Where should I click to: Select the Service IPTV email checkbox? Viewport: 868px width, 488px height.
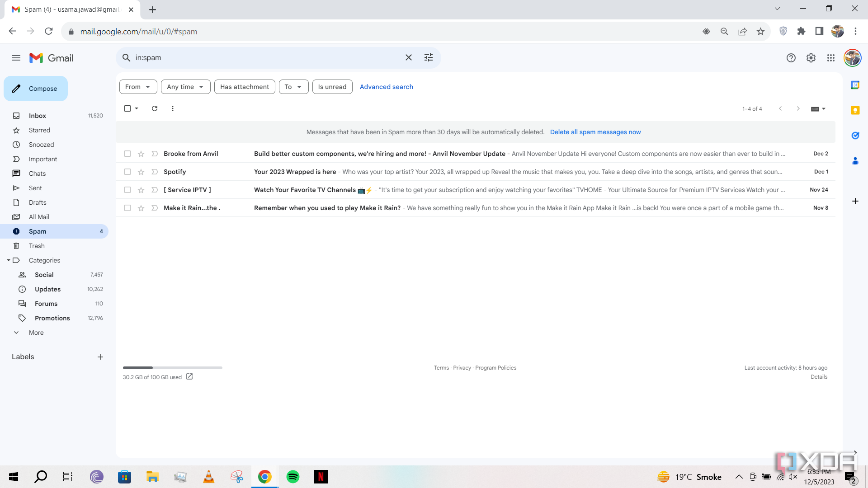[x=127, y=190]
